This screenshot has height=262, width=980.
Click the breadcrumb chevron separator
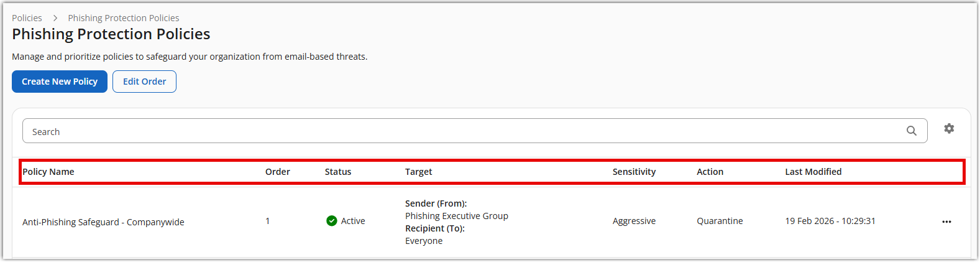55,18
